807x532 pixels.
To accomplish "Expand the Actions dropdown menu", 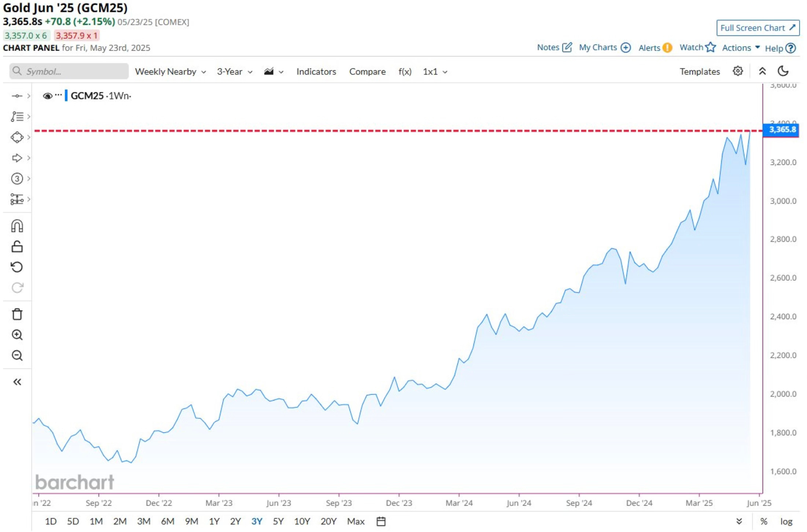I will [x=741, y=48].
